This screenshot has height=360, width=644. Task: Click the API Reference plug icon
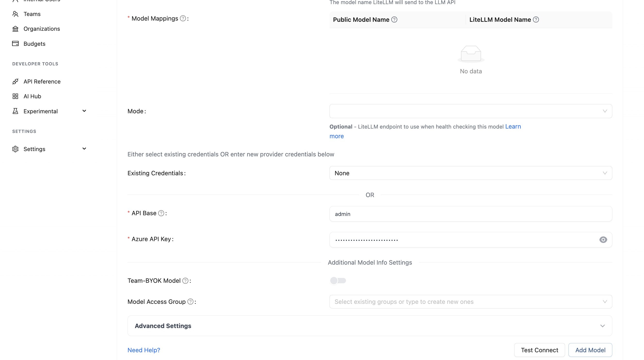[x=15, y=82]
